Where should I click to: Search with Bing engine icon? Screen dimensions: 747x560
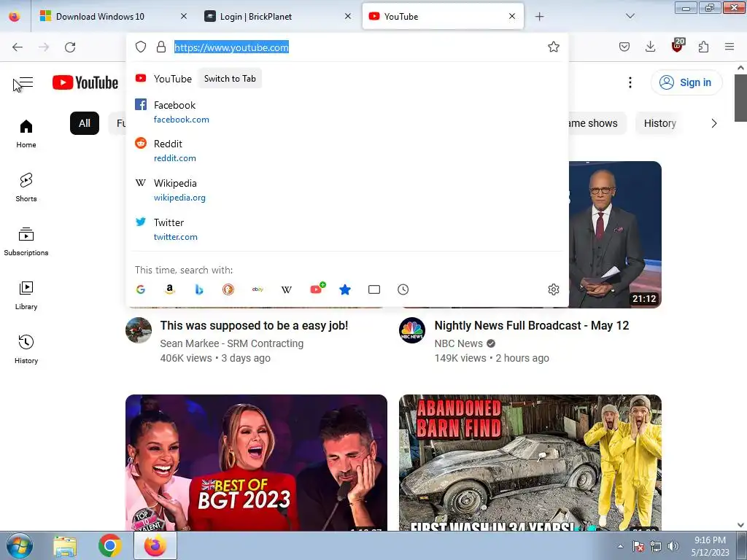pos(199,289)
